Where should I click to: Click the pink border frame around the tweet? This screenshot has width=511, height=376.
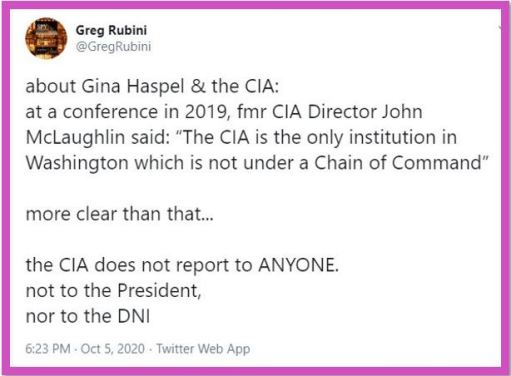point(255,5)
